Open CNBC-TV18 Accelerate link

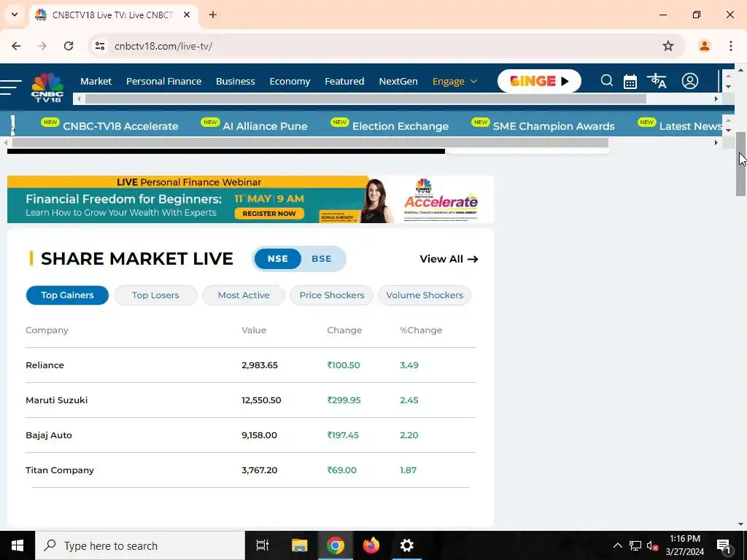120,126
